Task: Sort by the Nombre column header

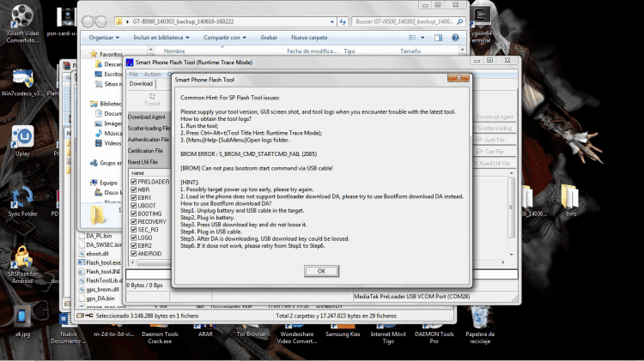Action: [x=174, y=51]
